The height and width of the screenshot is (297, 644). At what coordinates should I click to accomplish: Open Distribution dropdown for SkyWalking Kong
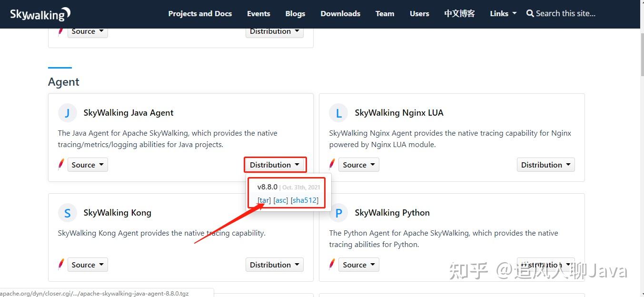coord(275,265)
